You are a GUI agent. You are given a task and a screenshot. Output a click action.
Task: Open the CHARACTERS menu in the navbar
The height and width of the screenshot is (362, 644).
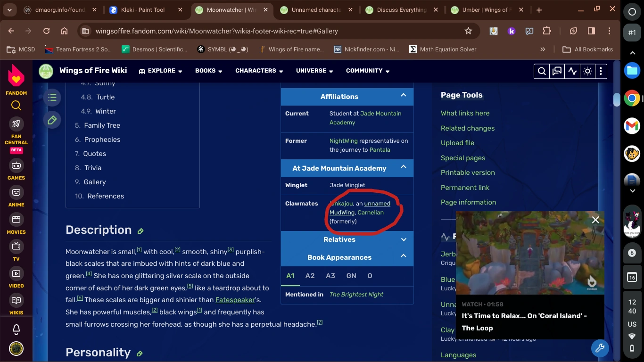coord(258,71)
